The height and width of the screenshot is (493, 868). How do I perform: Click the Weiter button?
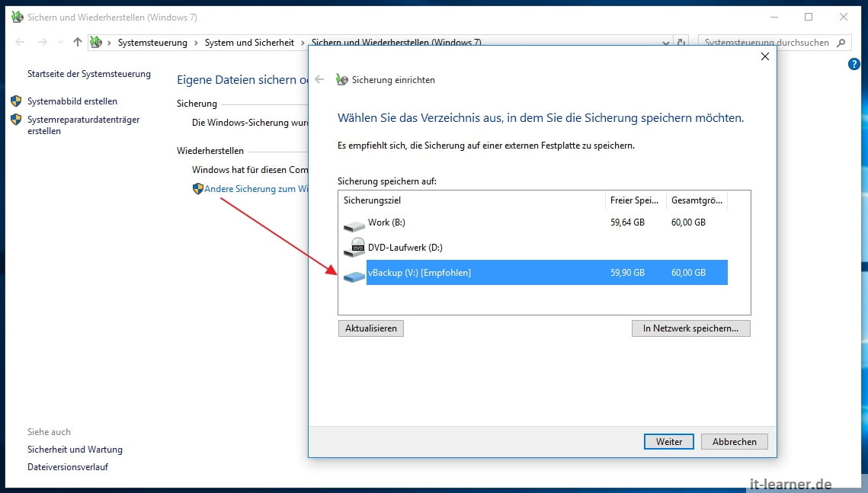pyautogui.click(x=668, y=441)
